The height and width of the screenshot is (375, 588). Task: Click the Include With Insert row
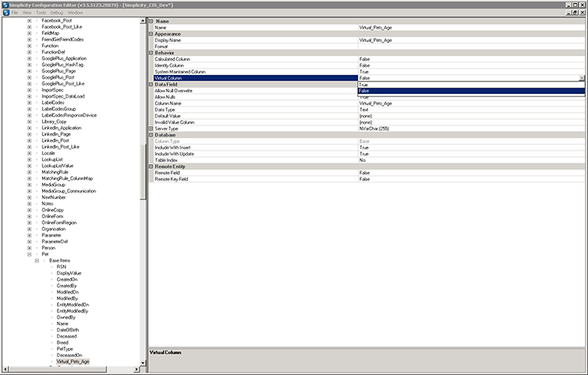[368, 148]
